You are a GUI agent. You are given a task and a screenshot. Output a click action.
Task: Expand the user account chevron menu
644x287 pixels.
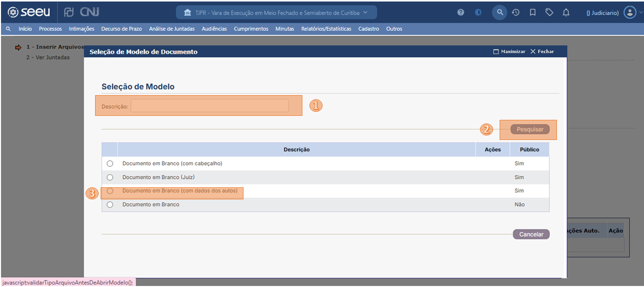[640, 13]
